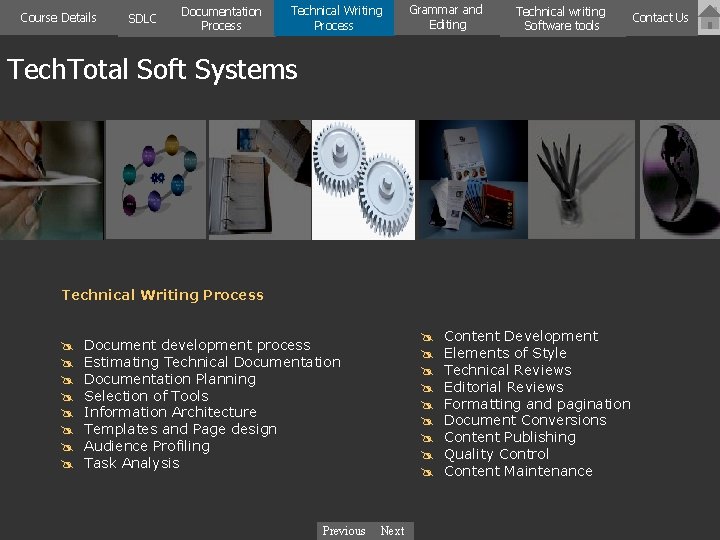Select the brochures and magazines thumbnail
Viewport: 720px width, 540px height.
click(x=472, y=180)
